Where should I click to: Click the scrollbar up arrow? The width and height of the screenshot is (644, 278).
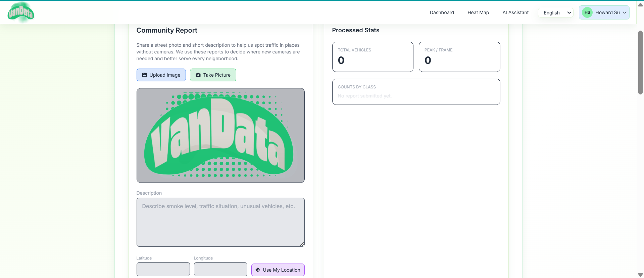point(640,5)
